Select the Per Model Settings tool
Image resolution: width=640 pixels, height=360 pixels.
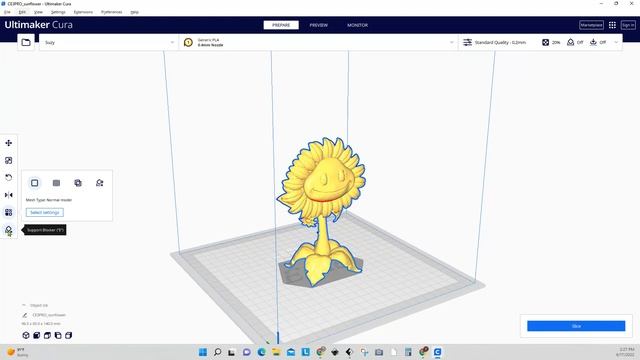[9, 212]
